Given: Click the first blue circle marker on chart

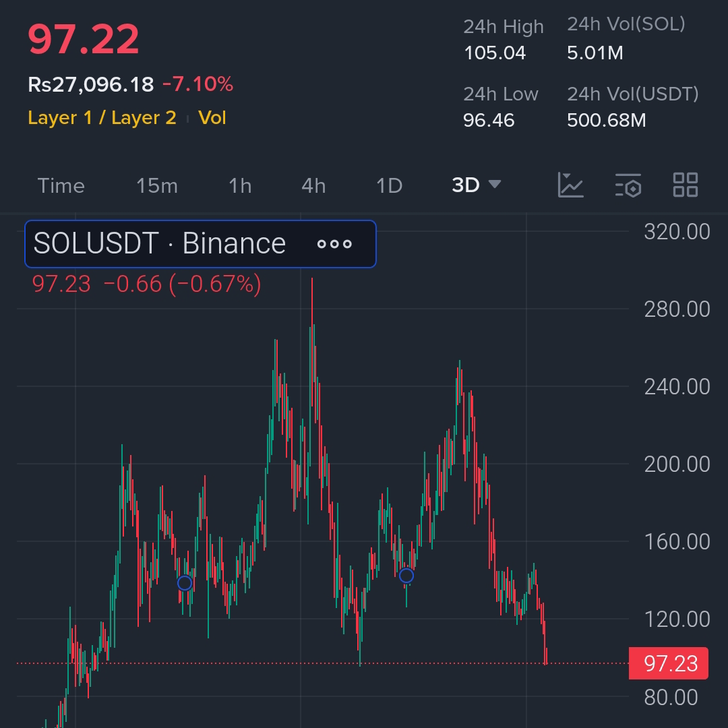Looking at the screenshot, I should (185, 582).
